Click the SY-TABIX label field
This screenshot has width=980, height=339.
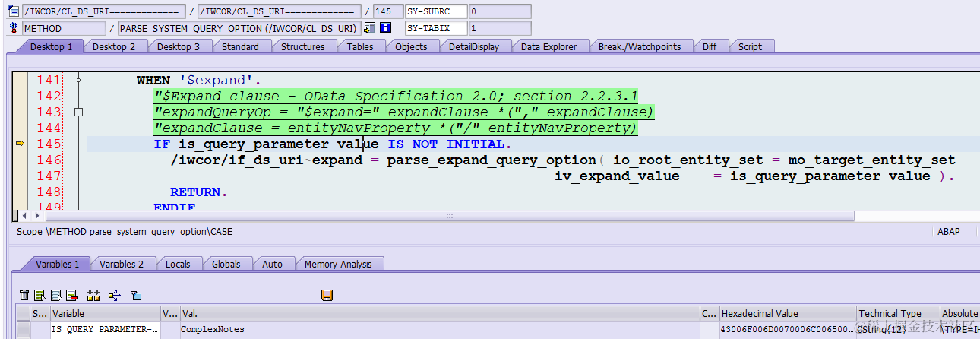coord(435,28)
